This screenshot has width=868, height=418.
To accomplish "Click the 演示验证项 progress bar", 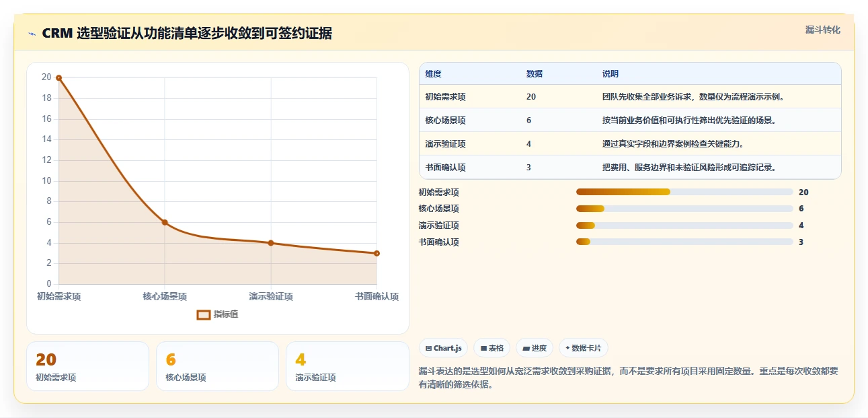I will pos(684,225).
